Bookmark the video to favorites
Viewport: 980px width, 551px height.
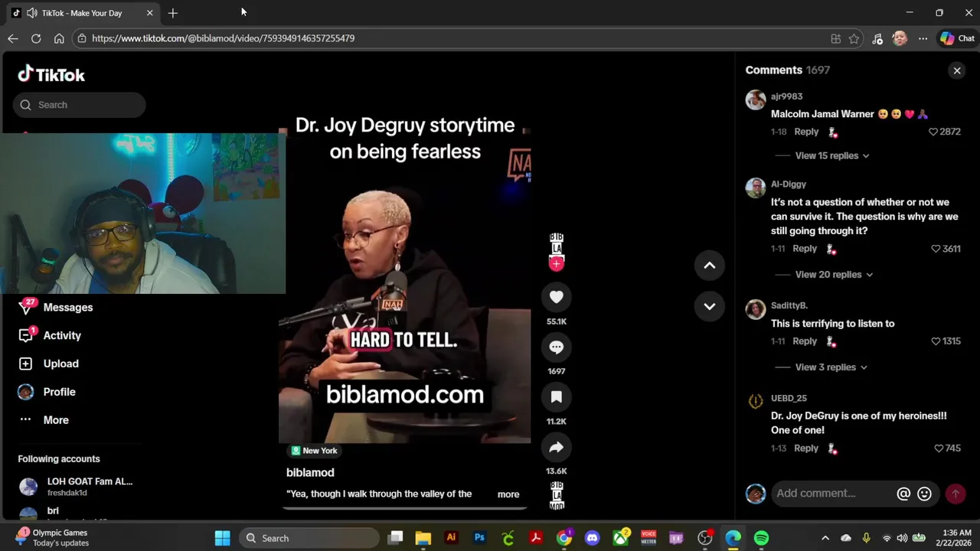pyautogui.click(x=557, y=396)
